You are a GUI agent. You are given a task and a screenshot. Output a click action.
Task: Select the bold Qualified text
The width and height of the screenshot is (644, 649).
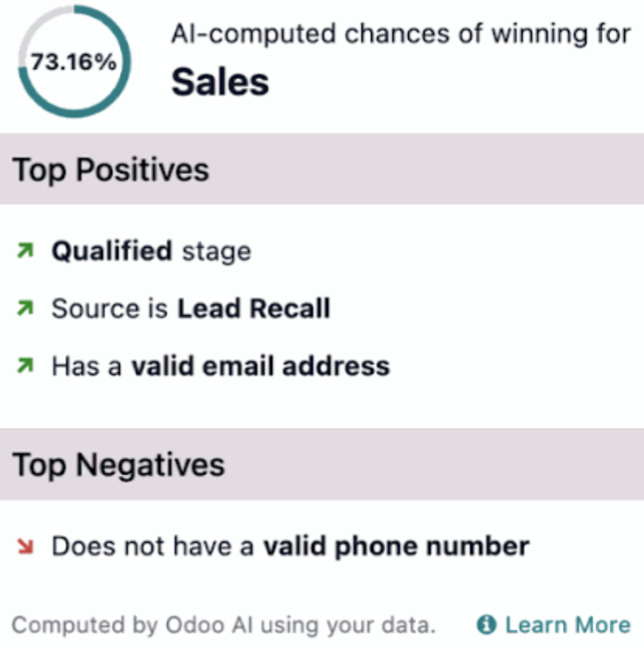(112, 251)
